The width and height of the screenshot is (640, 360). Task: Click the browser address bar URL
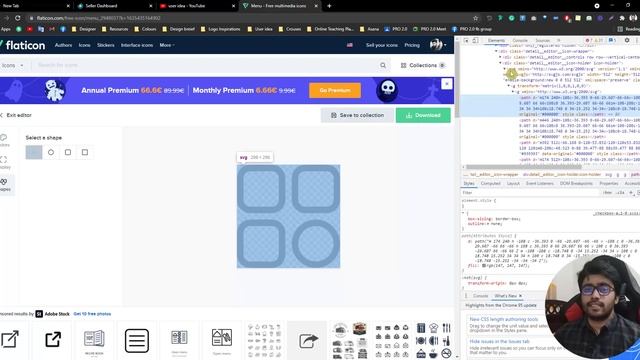pyautogui.click(x=98, y=18)
